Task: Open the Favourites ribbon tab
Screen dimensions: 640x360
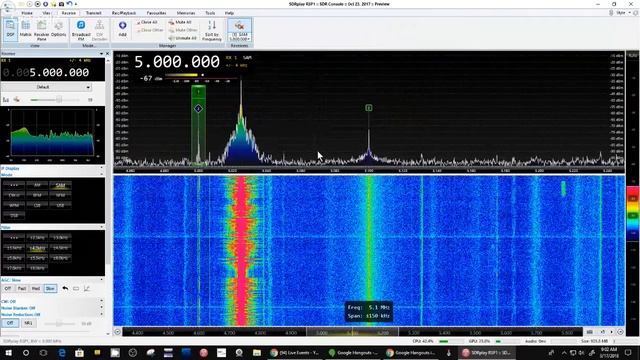Action: click(x=156, y=13)
